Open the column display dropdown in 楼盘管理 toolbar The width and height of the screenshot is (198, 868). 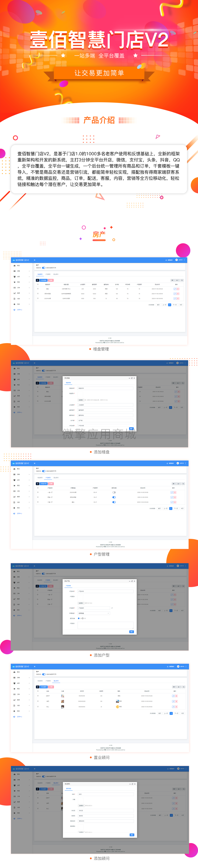pyautogui.click(x=173, y=280)
